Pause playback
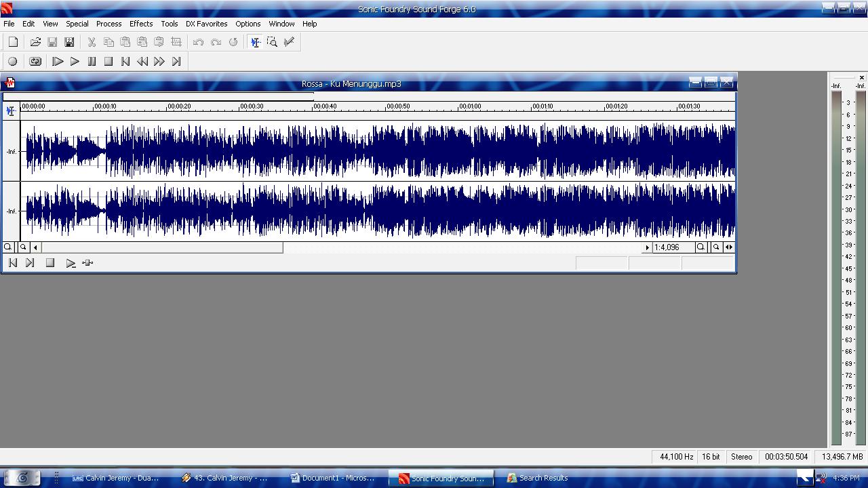Screen dimensions: 868x488 [x=92, y=62]
